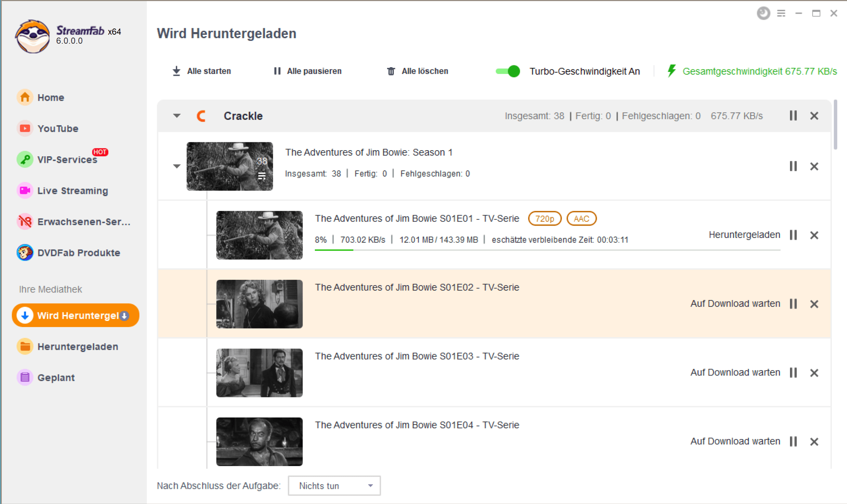Image resolution: width=847 pixels, height=504 pixels.
Task: Click the S01E04 episode thumbnail
Action: pyautogui.click(x=259, y=442)
